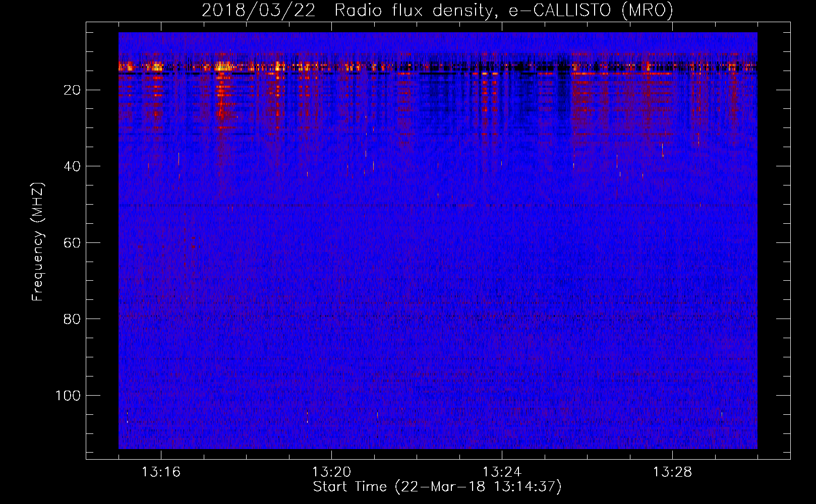Click the 40 MHz frequency label

(72, 166)
